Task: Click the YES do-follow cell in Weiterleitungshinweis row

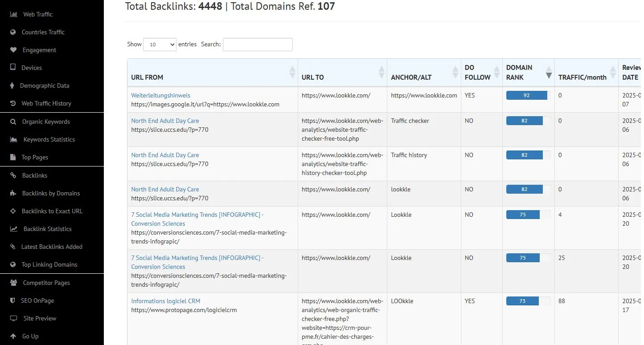Action: tap(482, 100)
